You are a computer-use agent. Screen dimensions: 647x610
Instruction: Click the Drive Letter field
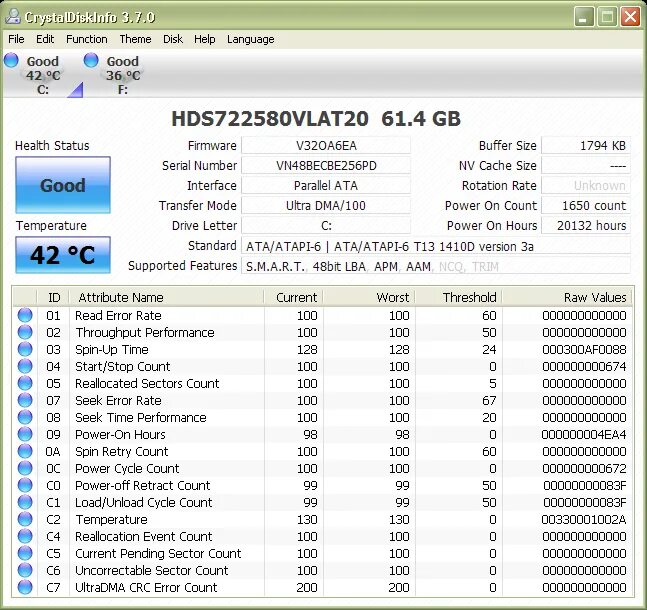click(326, 225)
